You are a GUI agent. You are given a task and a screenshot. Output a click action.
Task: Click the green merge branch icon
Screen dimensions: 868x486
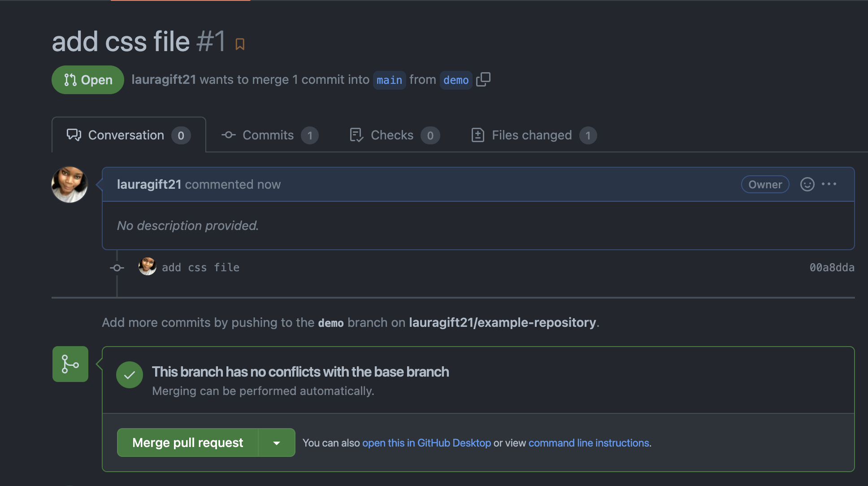[x=70, y=364]
